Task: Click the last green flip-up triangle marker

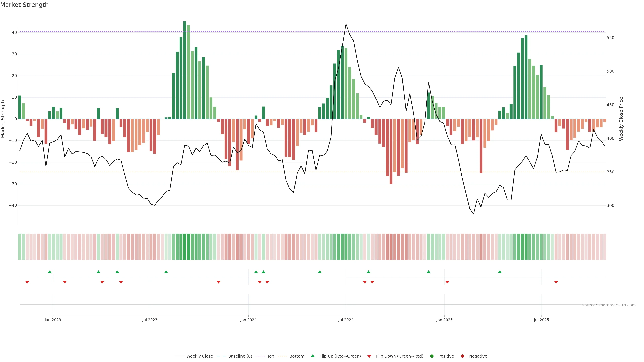Action: [500, 272]
